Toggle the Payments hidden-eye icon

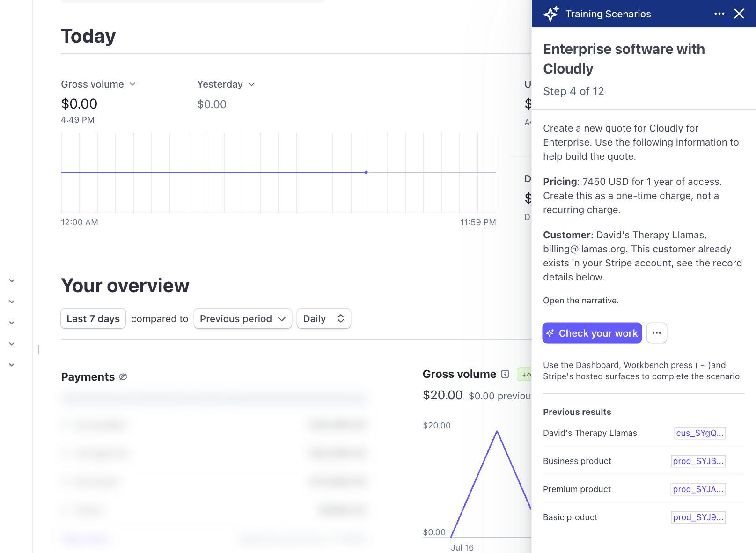tap(123, 377)
